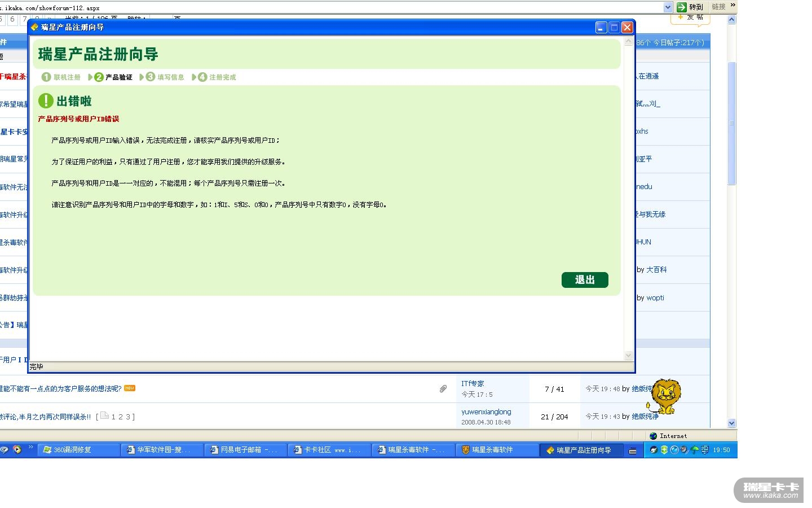Click the green umbrella Rising tray icon
812x508 pixels.
695,450
